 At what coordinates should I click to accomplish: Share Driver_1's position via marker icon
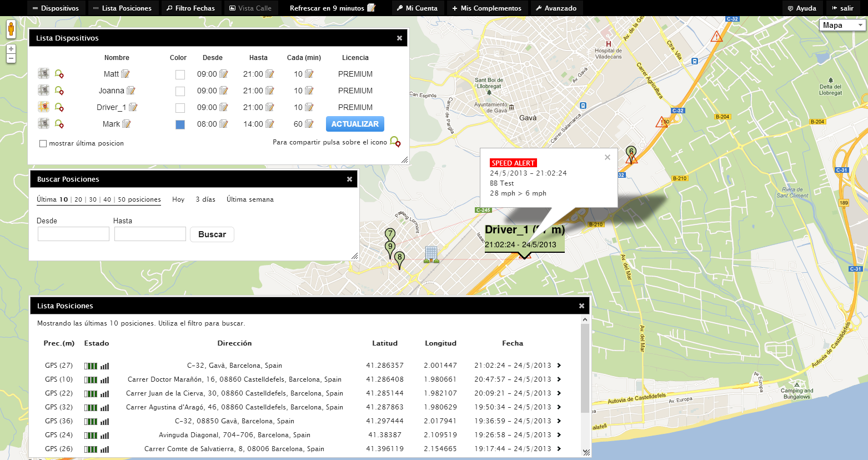[x=59, y=107]
